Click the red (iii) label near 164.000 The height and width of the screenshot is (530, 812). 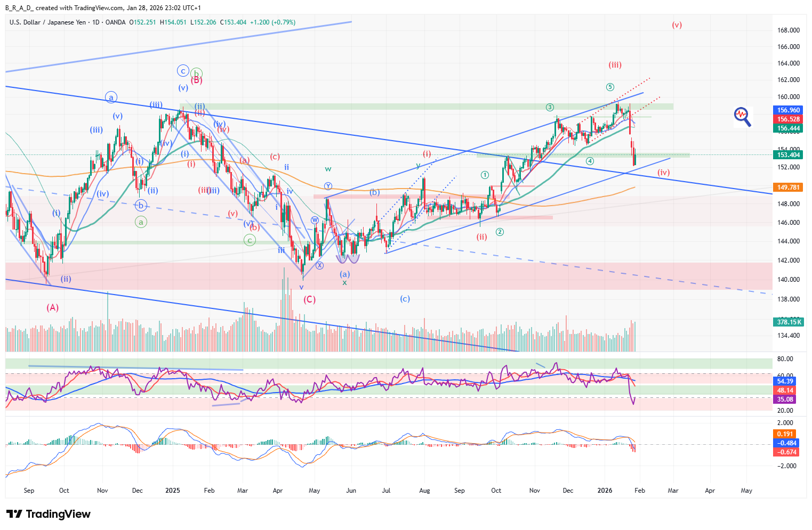(x=615, y=65)
